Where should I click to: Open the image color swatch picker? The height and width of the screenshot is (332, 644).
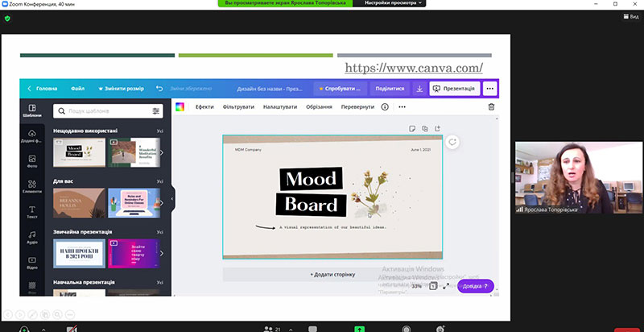(180, 107)
